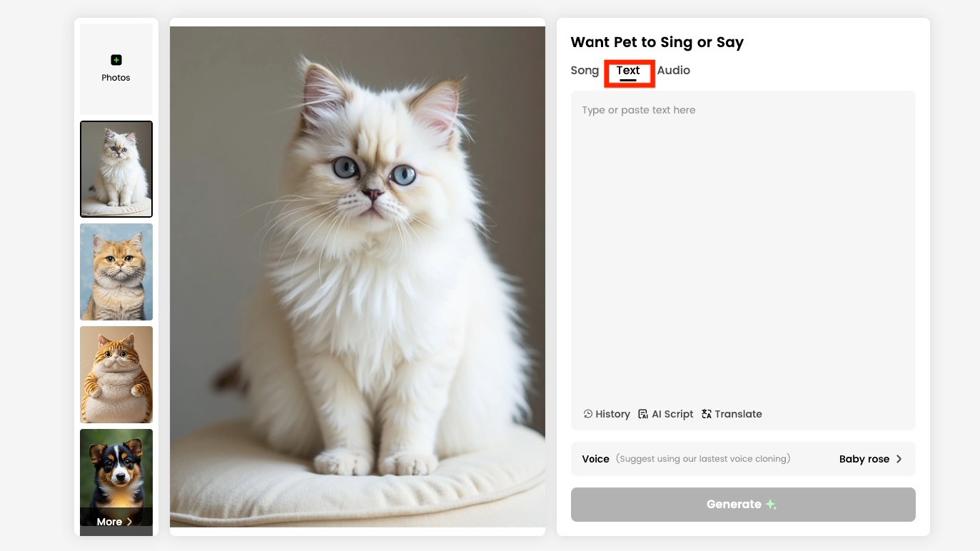The height and width of the screenshot is (551, 980).
Task: Click the Translate text button
Action: pyautogui.click(x=738, y=414)
